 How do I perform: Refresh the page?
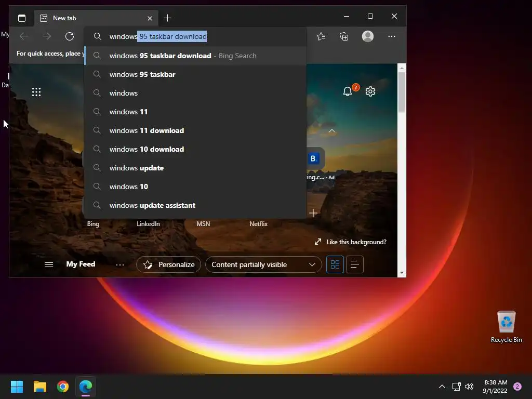[70, 36]
